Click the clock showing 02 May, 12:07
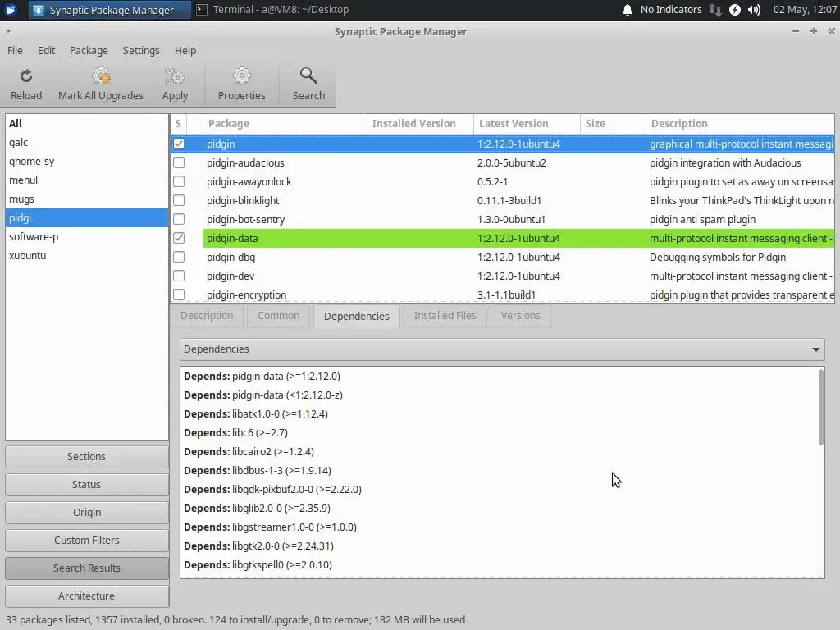The height and width of the screenshot is (630, 840). pyautogui.click(x=805, y=10)
